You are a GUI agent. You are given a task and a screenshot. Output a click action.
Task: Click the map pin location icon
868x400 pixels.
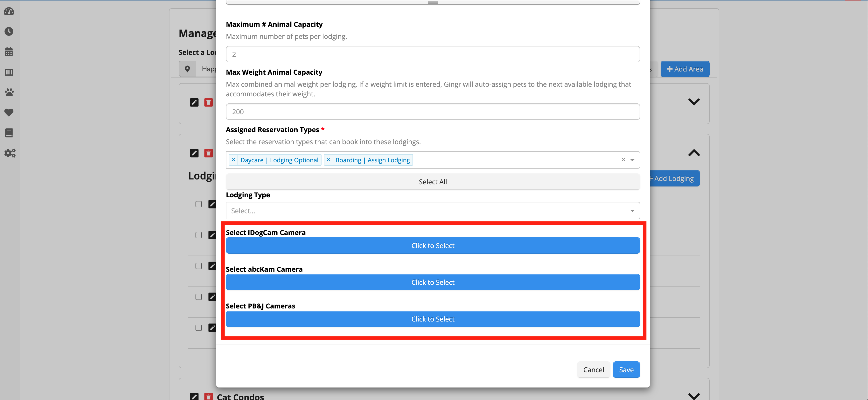point(187,69)
